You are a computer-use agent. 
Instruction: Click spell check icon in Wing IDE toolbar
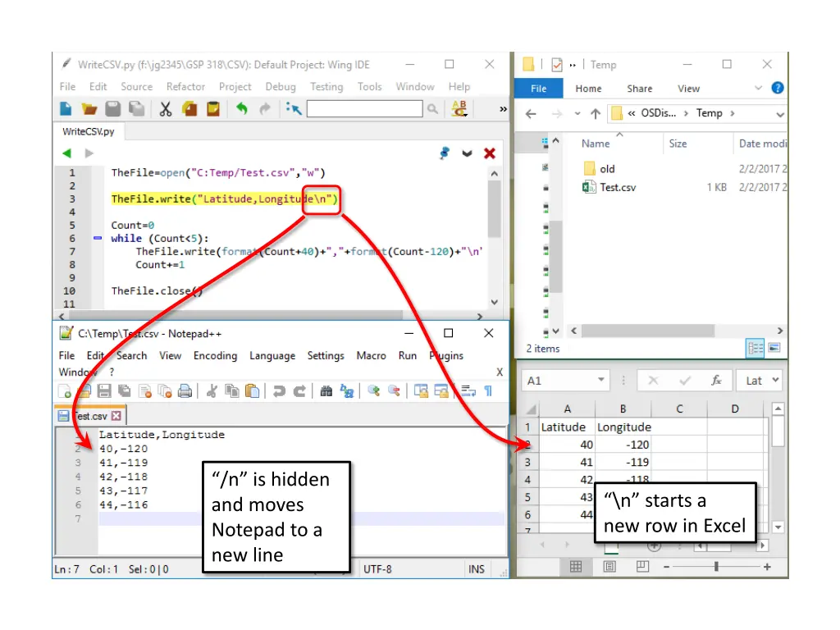click(x=459, y=109)
